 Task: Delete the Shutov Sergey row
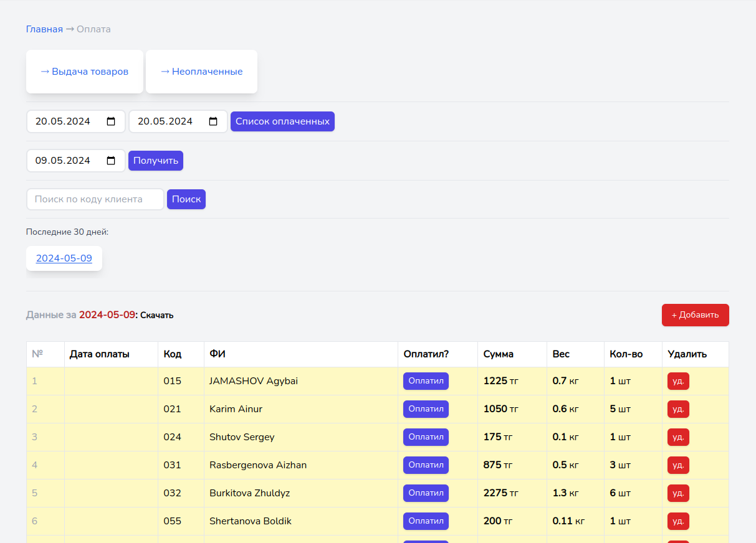(678, 437)
